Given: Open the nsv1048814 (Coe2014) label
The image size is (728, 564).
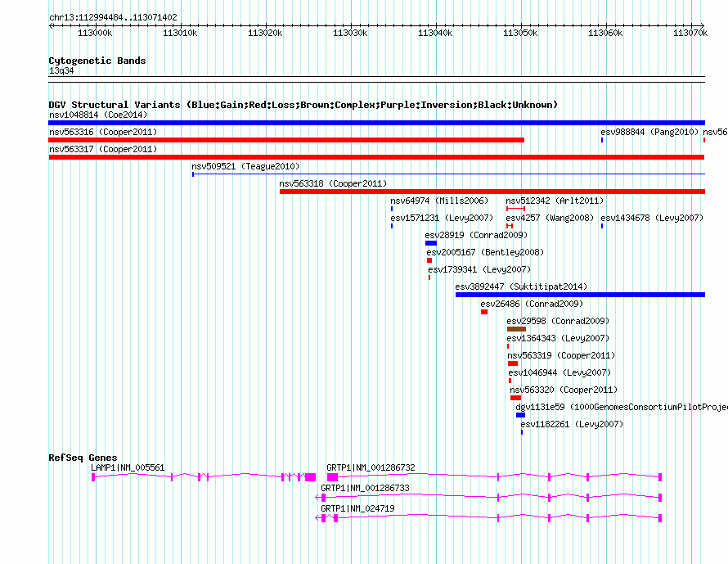Looking at the screenshot, I should pyautogui.click(x=98, y=115).
